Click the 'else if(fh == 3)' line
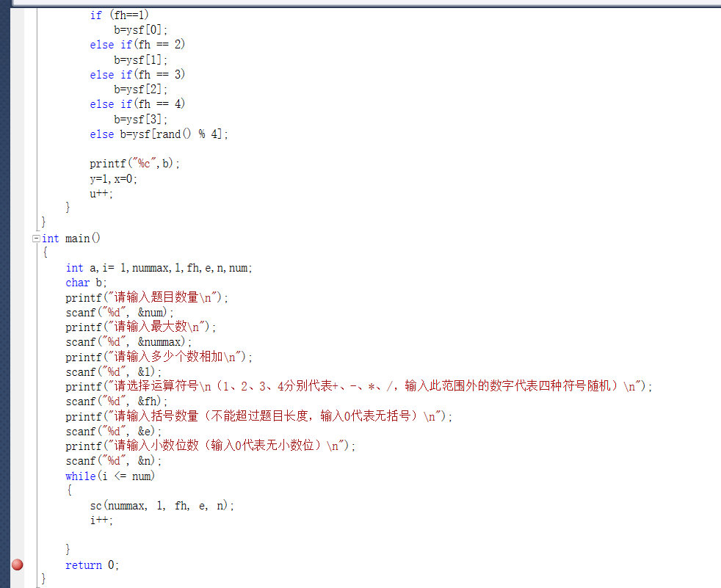Viewport: 721px width, 588px height. pyautogui.click(x=137, y=74)
